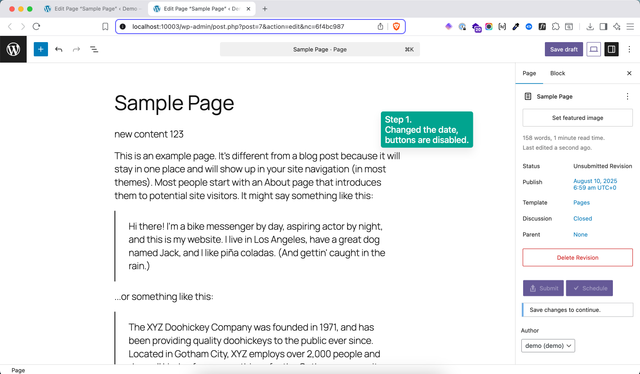Change the Parent None setting
Screen dimensions: 640x374
[580, 235]
